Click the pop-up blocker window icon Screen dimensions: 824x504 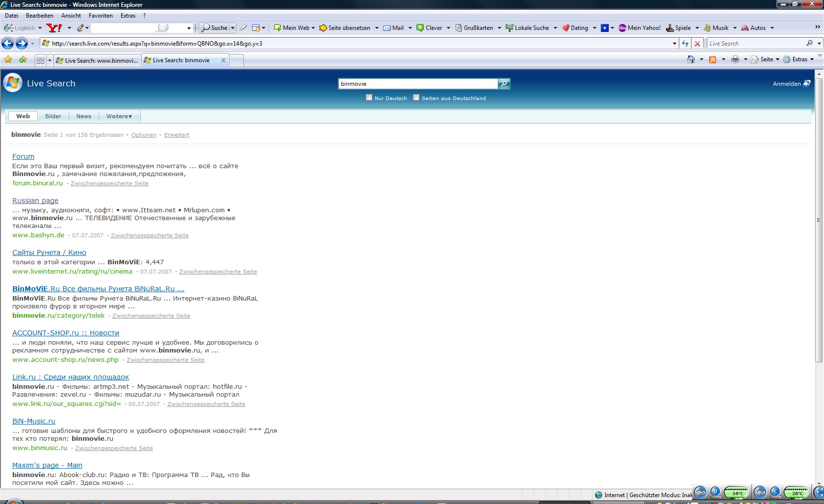[x=256, y=28]
